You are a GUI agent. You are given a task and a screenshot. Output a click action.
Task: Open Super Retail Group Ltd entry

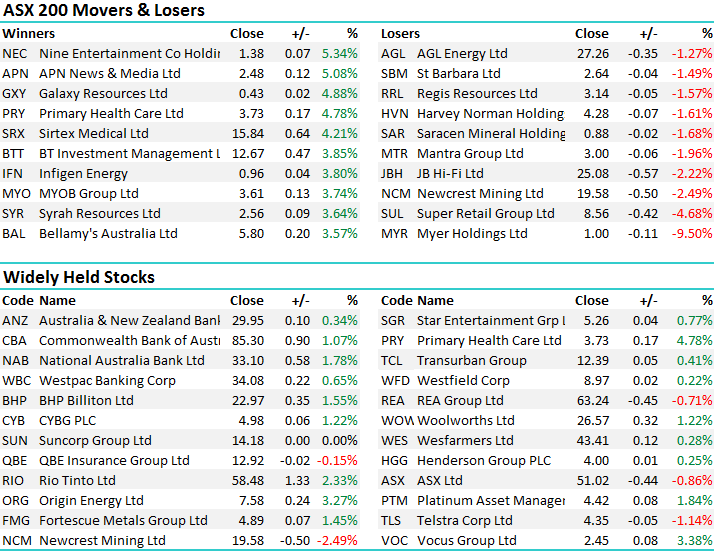pyautogui.click(x=485, y=214)
